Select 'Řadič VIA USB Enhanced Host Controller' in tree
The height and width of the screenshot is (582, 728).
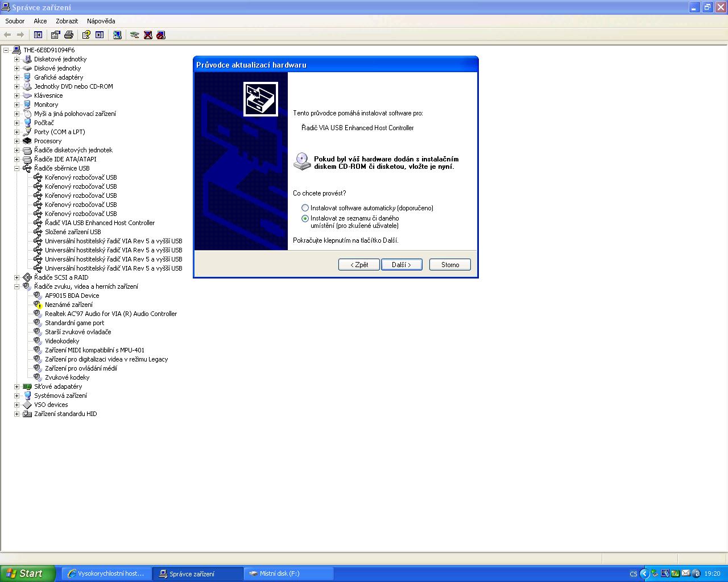click(100, 223)
